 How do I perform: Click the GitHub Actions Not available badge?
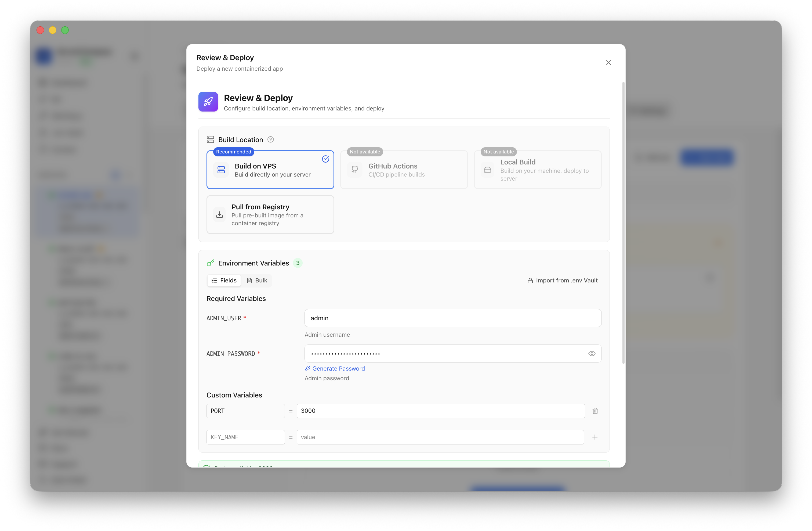pyautogui.click(x=365, y=152)
